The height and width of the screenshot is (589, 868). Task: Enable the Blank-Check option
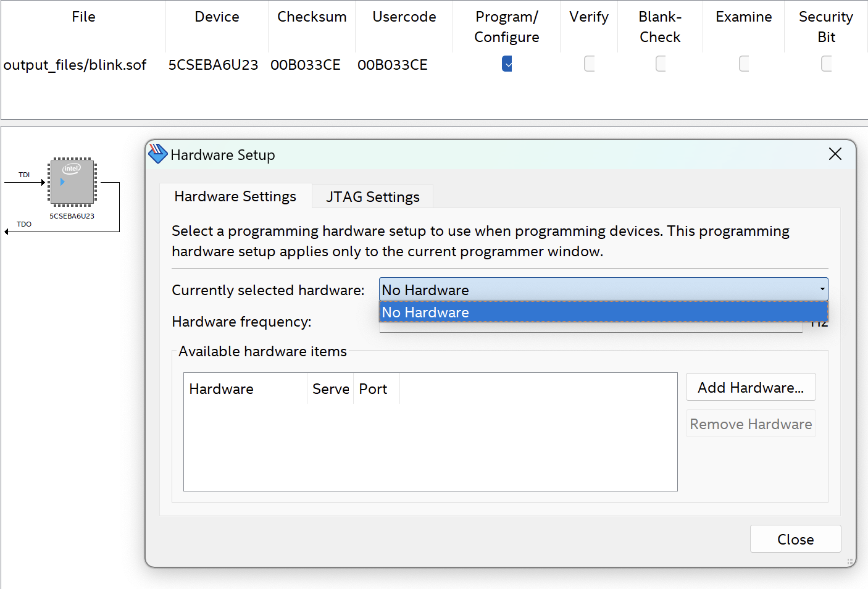[660, 64]
